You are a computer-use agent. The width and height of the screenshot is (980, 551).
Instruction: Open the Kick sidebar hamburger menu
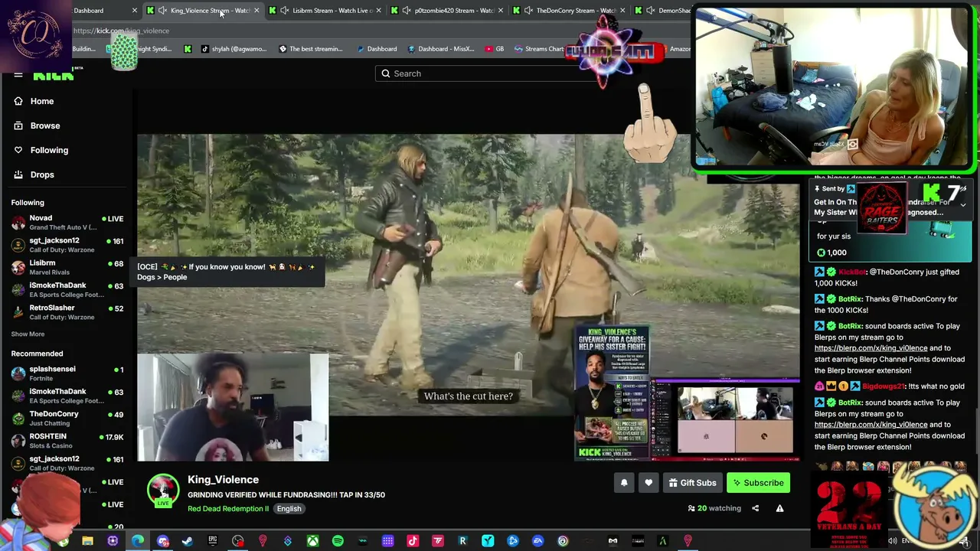pyautogui.click(x=18, y=75)
